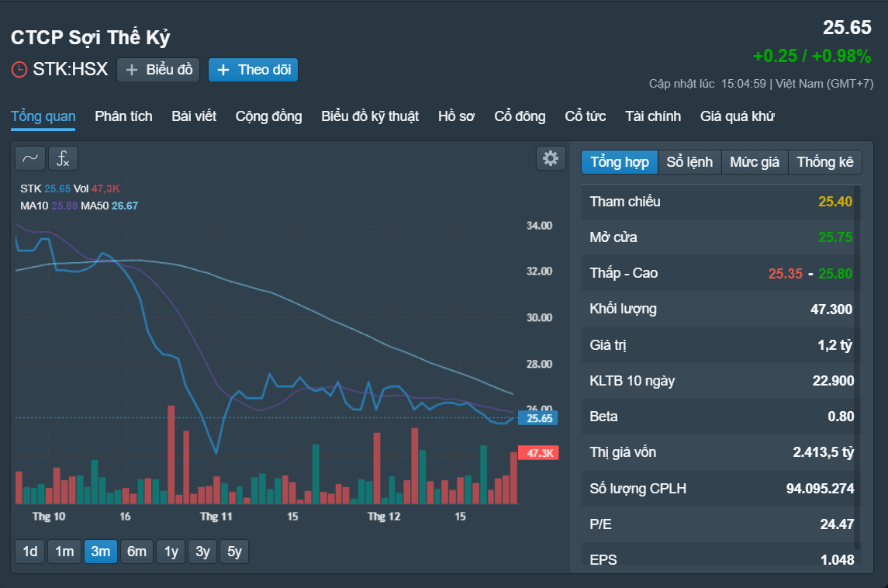This screenshot has height=588, width=888.
Task: Select the 3m chart range
Action: point(101,552)
